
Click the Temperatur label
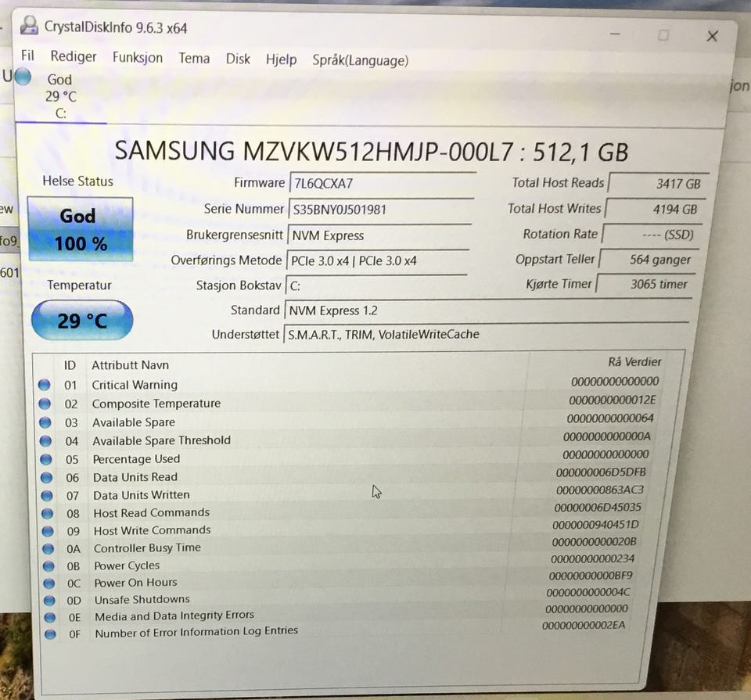(x=79, y=285)
